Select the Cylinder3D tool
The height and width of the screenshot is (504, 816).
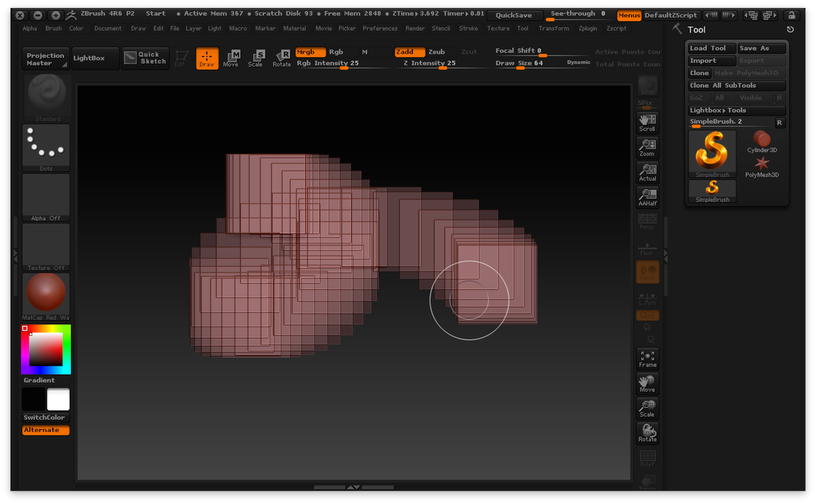[762, 142]
